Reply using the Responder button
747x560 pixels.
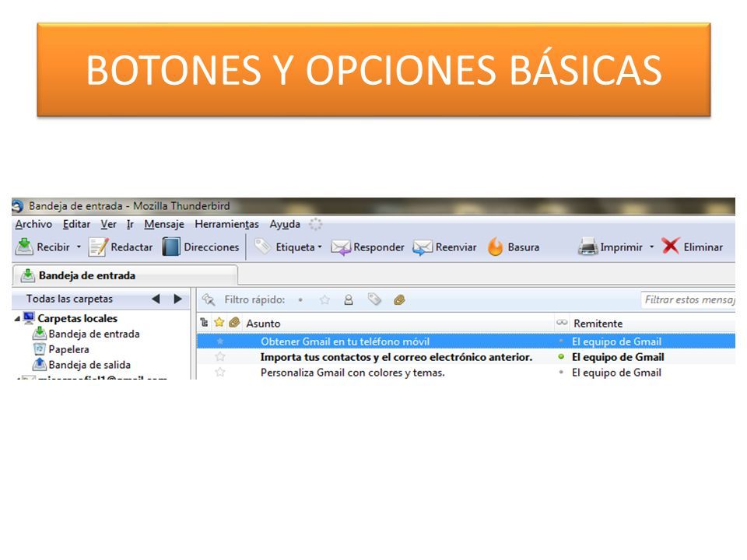pyautogui.click(x=367, y=247)
